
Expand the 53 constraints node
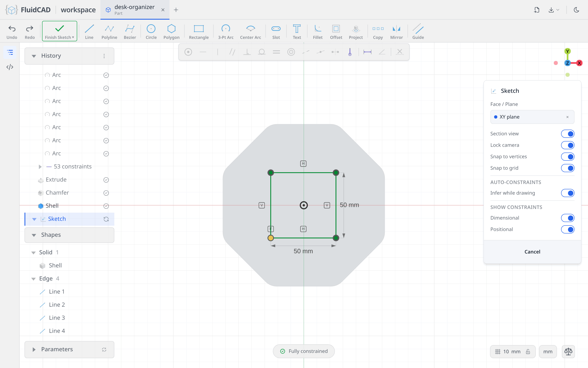(40, 167)
